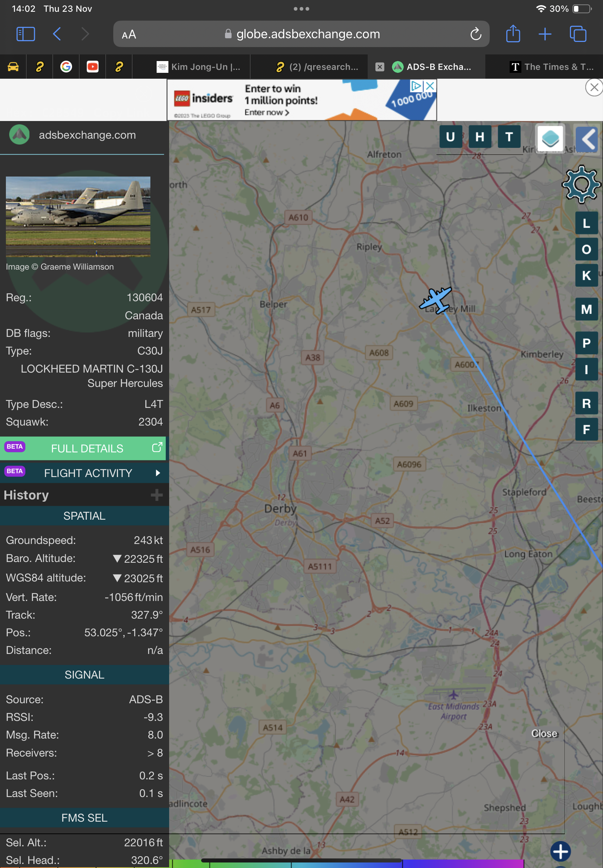Toggle the K map button
Image resolution: width=603 pixels, height=868 pixels.
(x=586, y=275)
